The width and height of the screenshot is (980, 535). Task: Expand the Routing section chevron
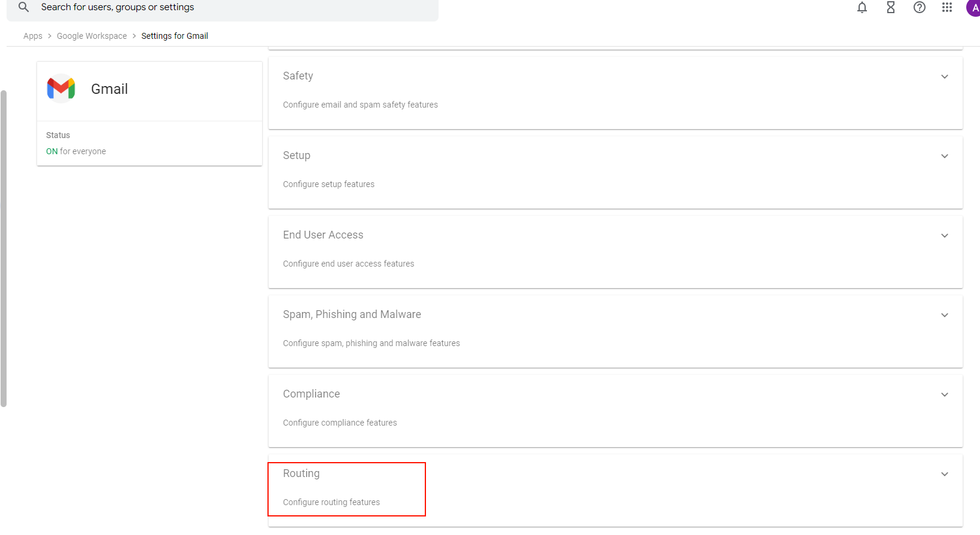944,474
